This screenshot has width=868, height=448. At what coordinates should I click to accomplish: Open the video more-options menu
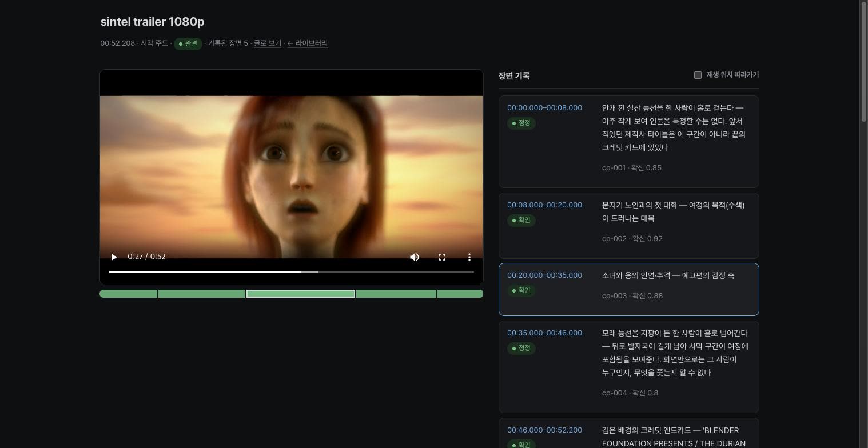(469, 257)
